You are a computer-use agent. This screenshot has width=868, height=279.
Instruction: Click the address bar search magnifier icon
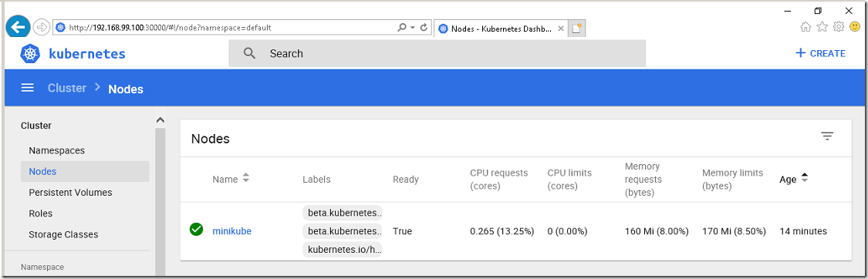[403, 27]
